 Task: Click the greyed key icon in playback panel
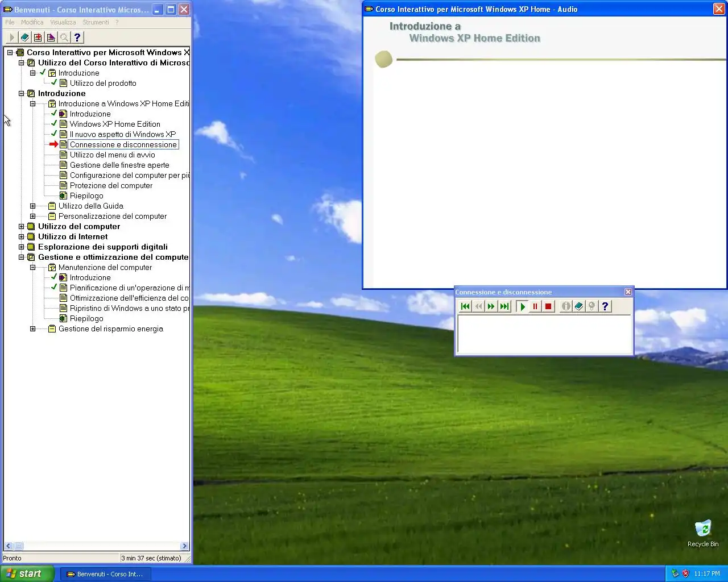click(x=592, y=306)
